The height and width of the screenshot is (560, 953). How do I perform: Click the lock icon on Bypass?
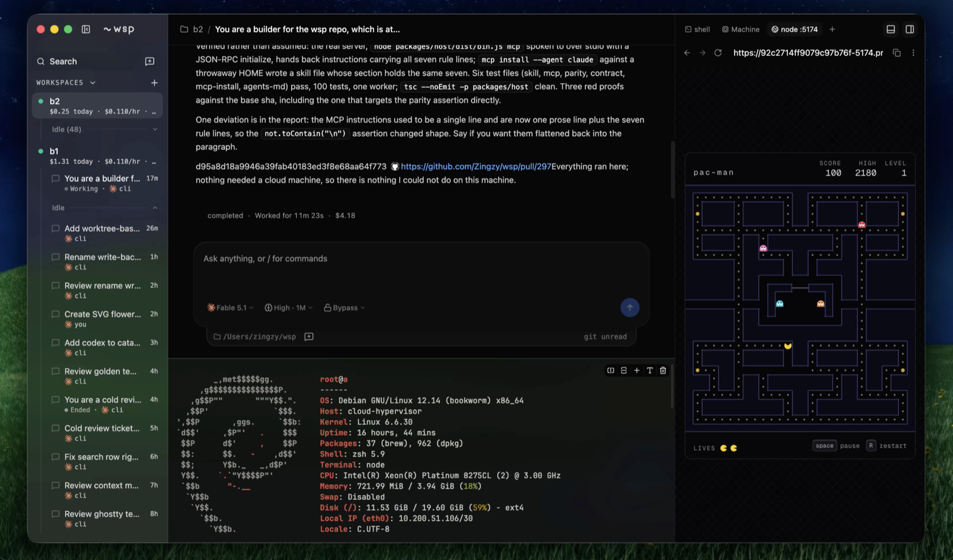[x=327, y=308]
